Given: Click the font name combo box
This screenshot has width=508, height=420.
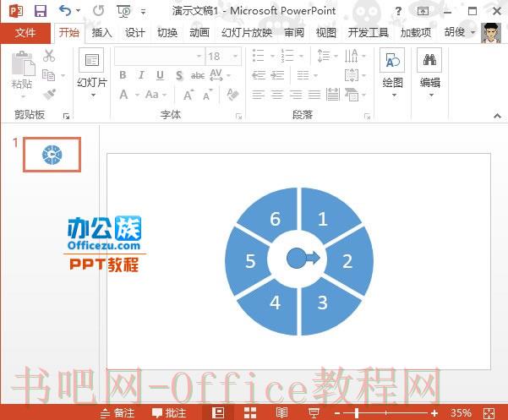Looking at the screenshot, I should [x=160, y=57].
